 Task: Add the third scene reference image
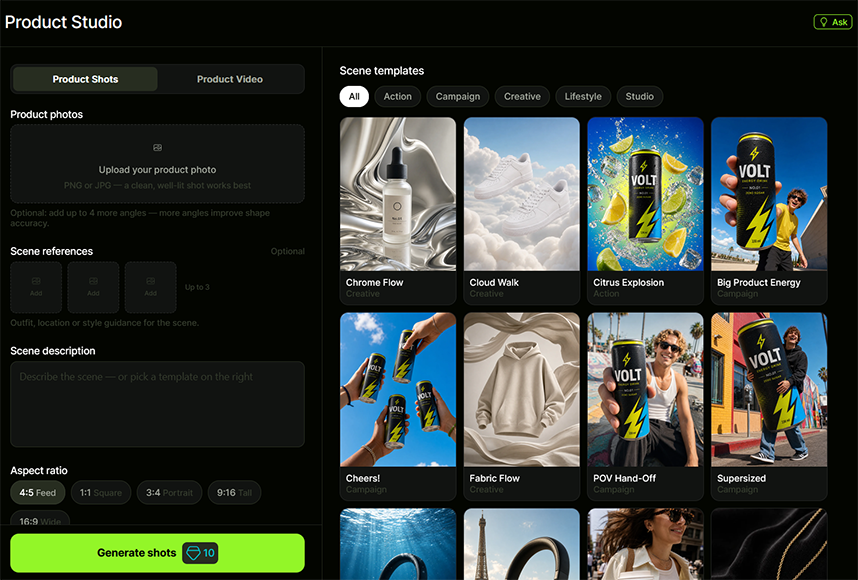(x=150, y=287)
